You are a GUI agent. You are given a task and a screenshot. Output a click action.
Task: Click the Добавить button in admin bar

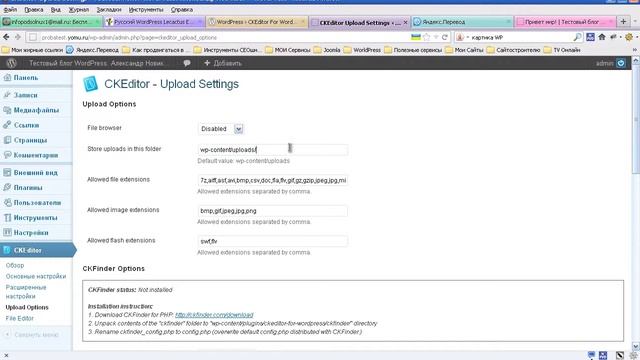click(223, 63)
